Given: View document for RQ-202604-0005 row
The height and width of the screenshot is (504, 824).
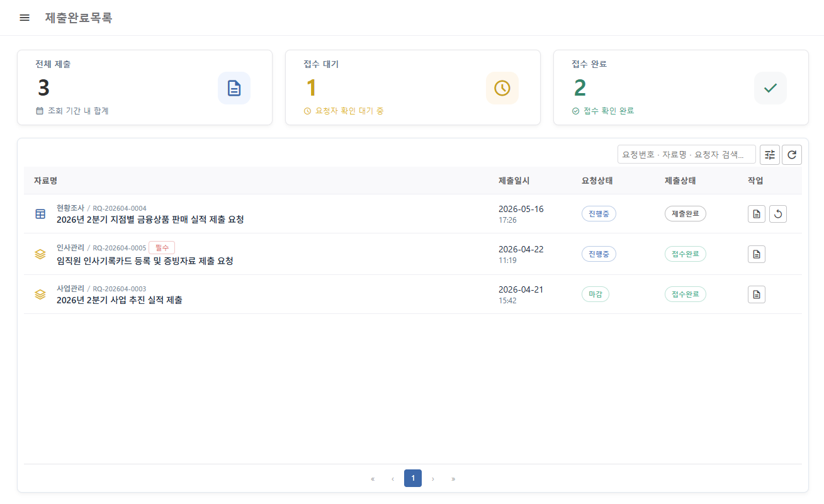Looking at the screenshot, I should (x=757, y=254).
